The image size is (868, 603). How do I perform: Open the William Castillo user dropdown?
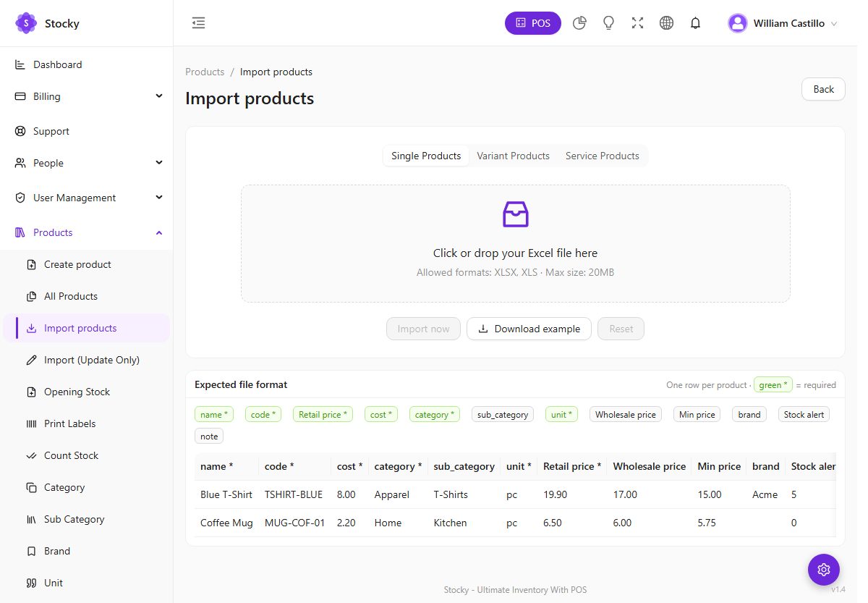(x=783, y=23)
